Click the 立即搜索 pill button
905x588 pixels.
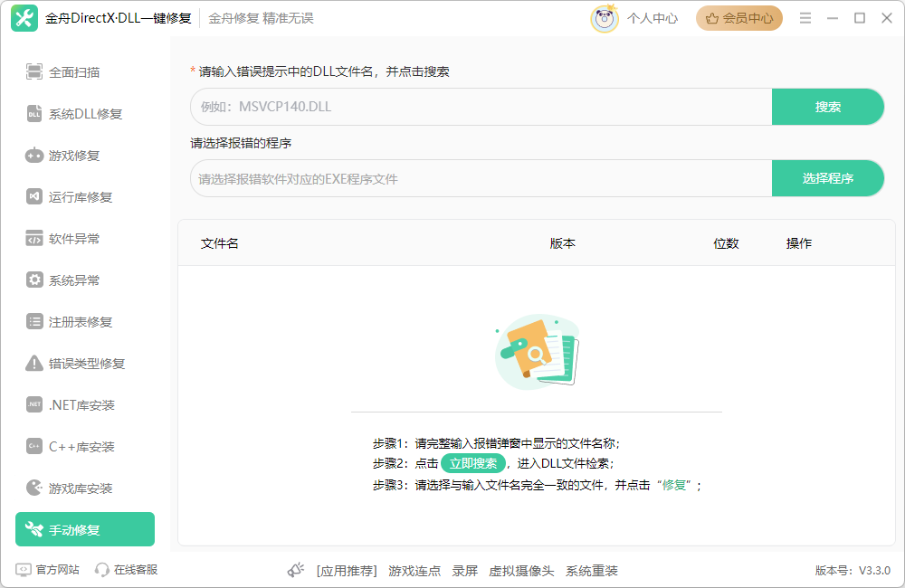[473, 463]
